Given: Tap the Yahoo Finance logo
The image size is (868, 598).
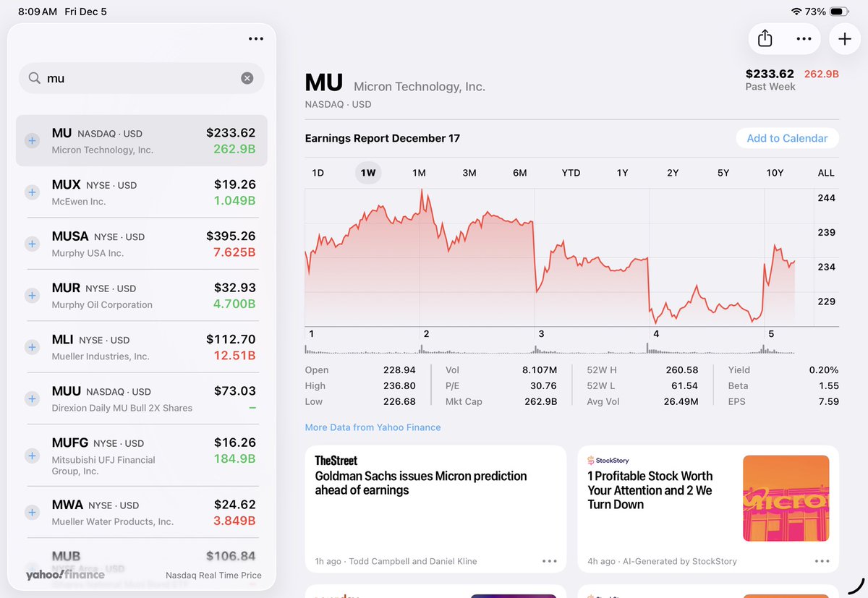Looking at the screenshot, I should (65, 575).
